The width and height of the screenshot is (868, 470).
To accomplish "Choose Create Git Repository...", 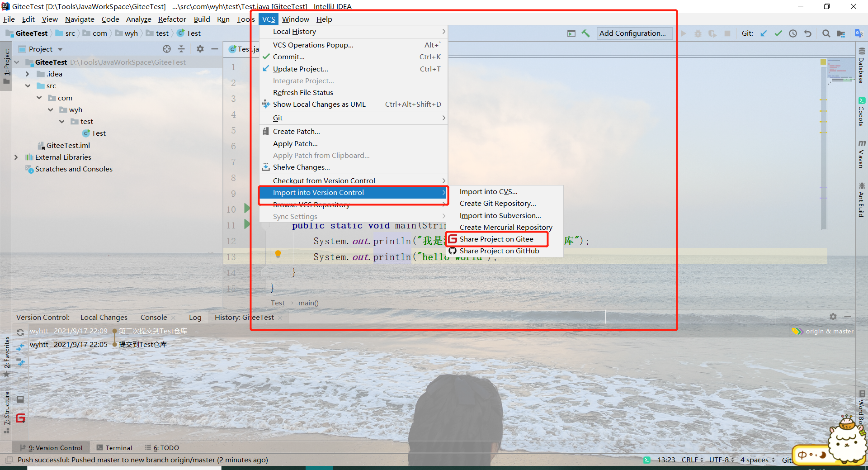I will (x=505, y=204).
